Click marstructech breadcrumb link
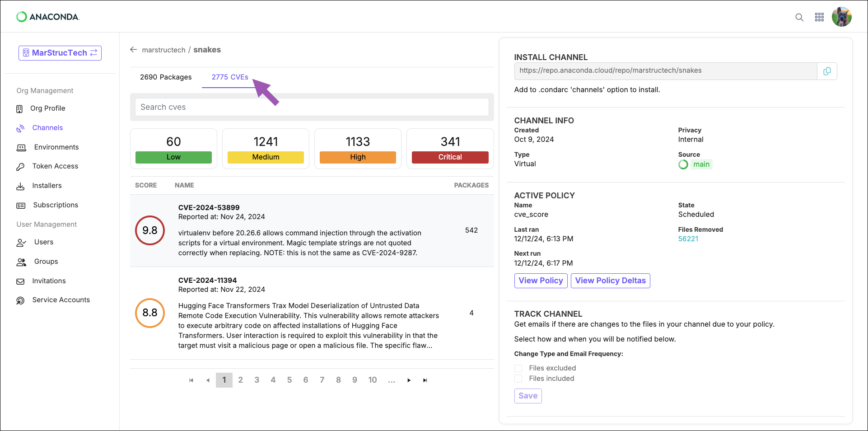868x431 pixels. [163, 50]
